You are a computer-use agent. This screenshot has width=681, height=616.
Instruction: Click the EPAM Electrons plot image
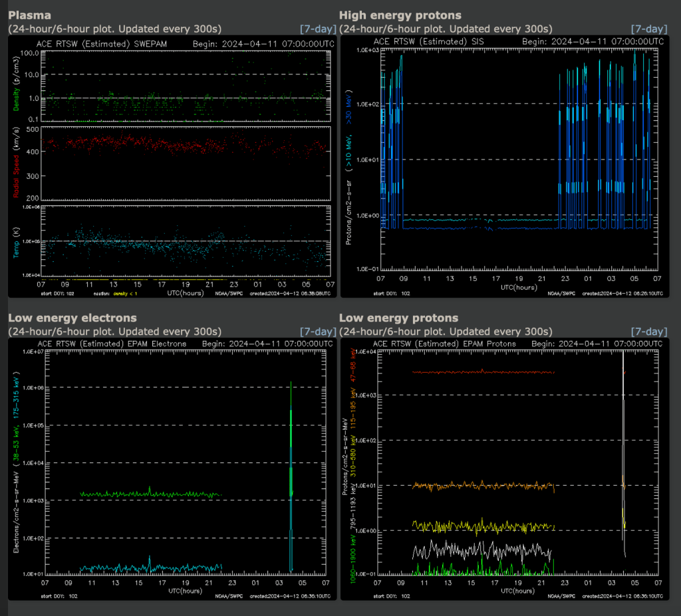[x=172, y=469]
